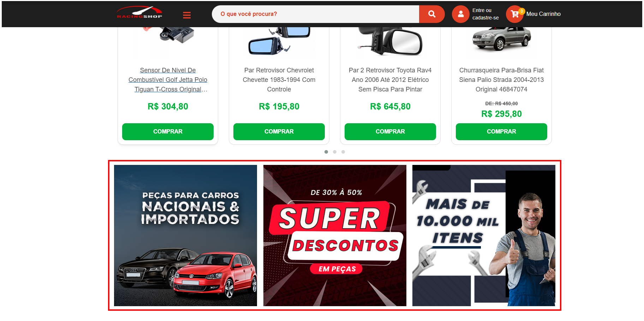Viewport: 644px width, 321px height.
Task: Click the user account icon
Action: click(460, 14)
